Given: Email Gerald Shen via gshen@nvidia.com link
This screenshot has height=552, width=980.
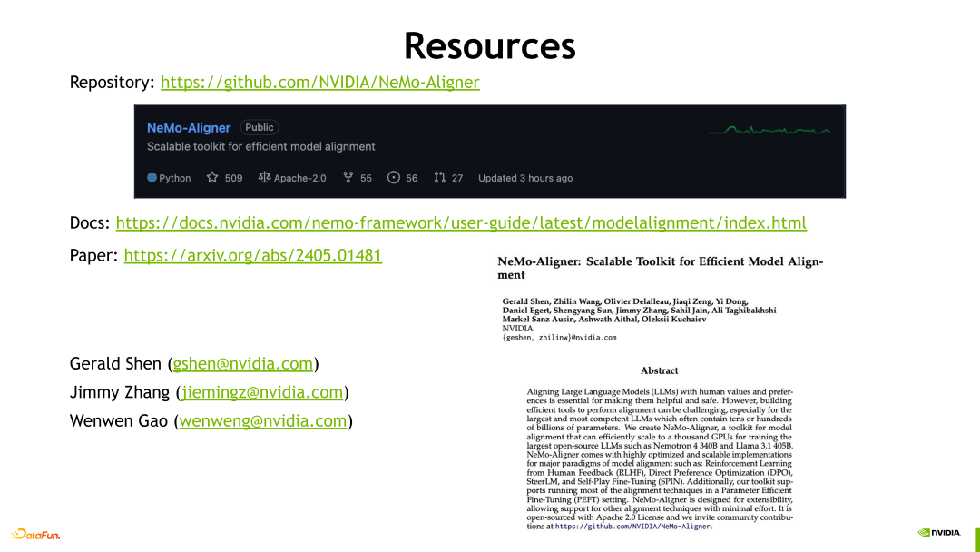Looking at the screenshot, I should [241, 363].
